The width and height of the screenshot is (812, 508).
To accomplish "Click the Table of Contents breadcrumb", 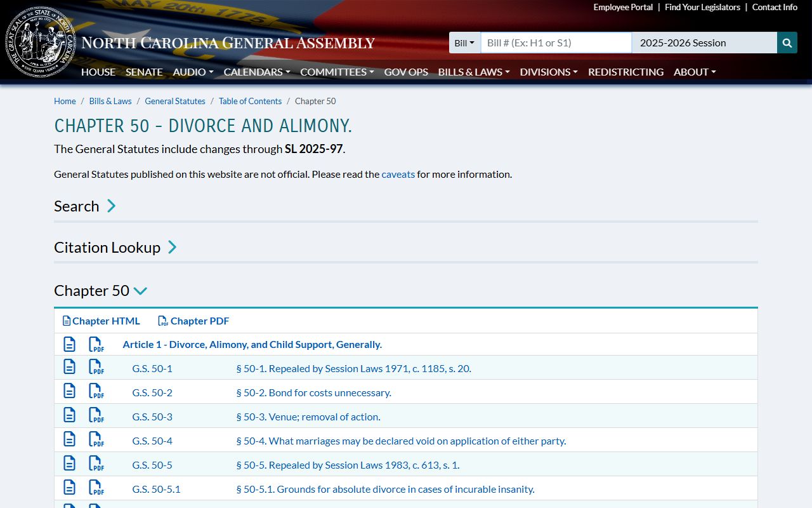I will pos(250,101).
